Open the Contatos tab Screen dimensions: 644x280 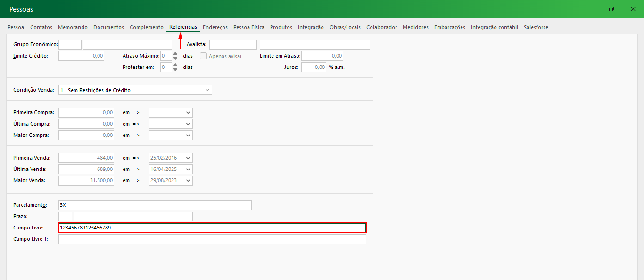41,28
